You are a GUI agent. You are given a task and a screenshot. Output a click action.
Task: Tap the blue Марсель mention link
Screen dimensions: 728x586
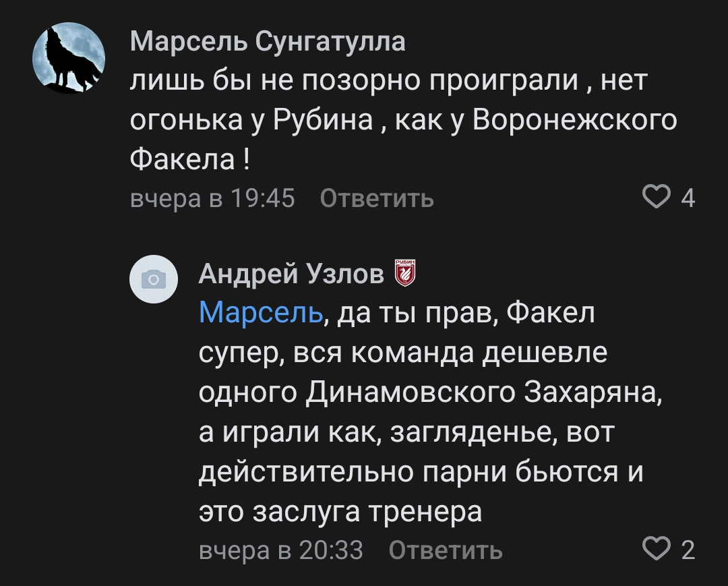pyautogui.click(x=260, y=314)
